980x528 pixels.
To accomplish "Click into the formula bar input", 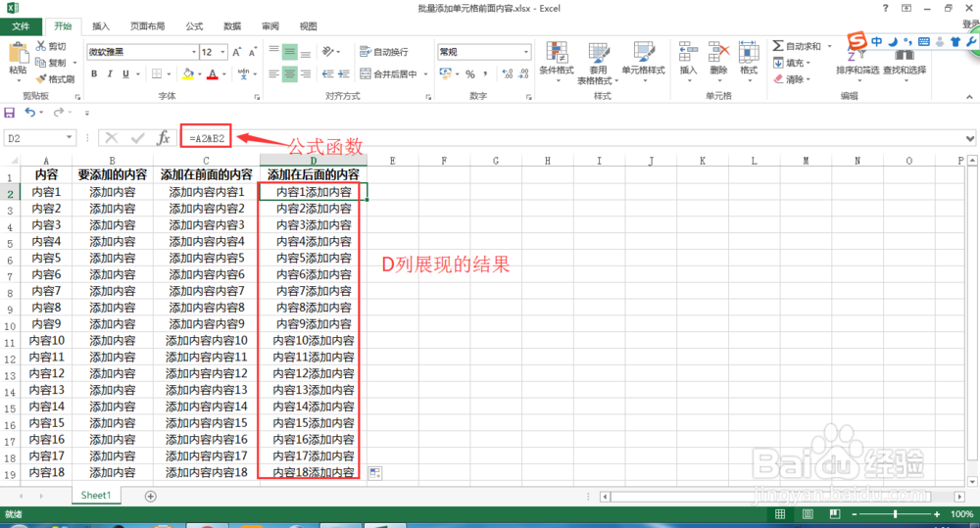I will (x=572, y=138).
